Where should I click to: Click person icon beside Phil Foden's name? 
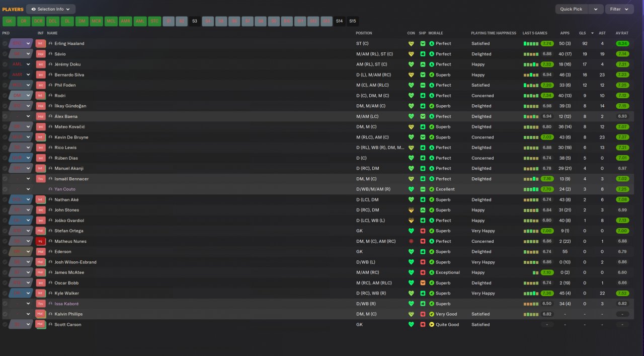50,85
